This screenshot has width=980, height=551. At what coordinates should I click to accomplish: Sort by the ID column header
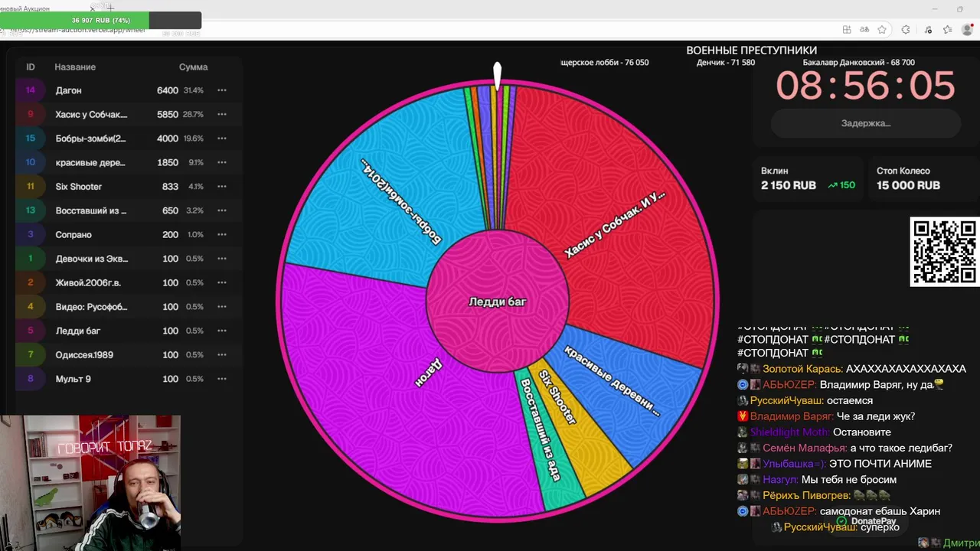(x=31, y=67)
